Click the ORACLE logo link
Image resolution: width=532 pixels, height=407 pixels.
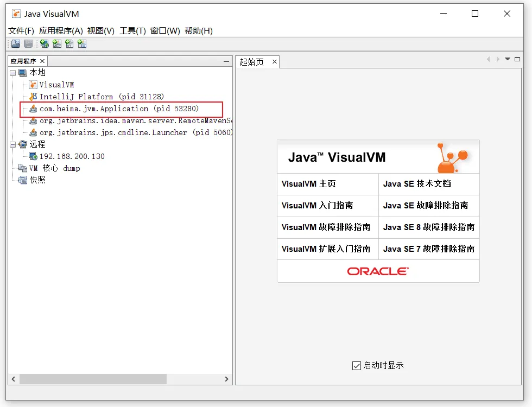[x=378, y=271]
